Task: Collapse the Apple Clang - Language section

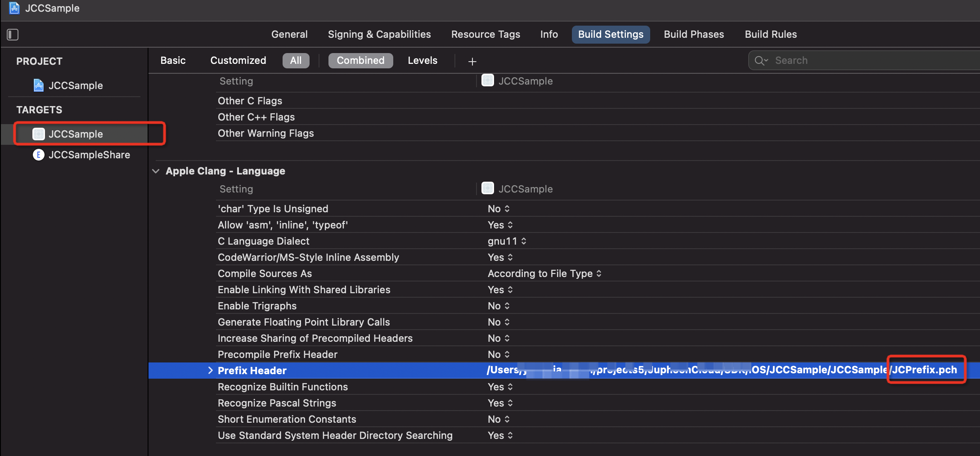Action: 156,171
